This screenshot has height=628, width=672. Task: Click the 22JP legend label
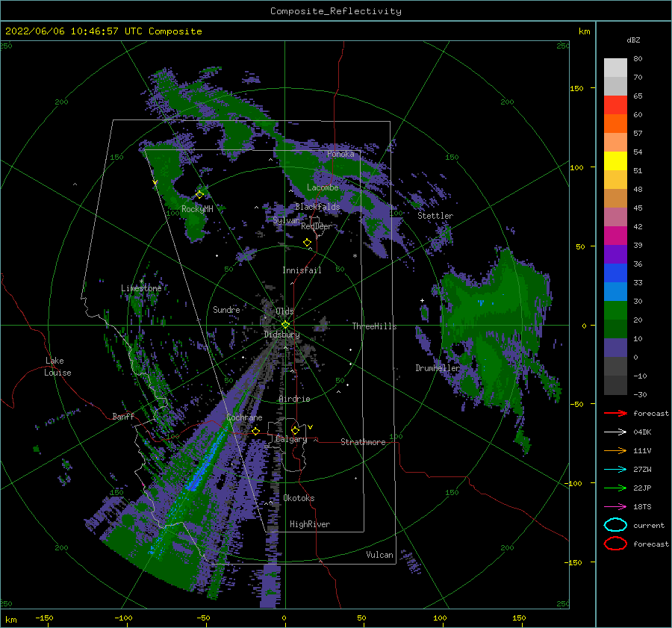coord(642,488)
